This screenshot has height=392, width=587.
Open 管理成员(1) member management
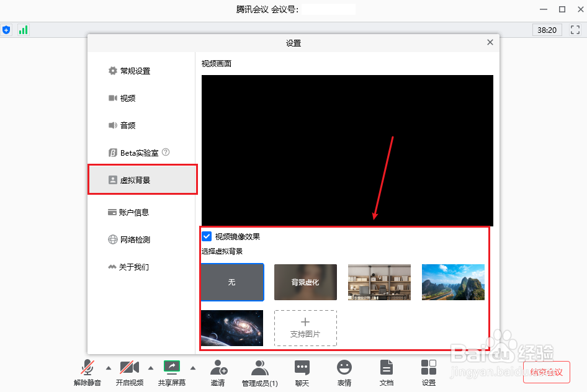[260, 373]
